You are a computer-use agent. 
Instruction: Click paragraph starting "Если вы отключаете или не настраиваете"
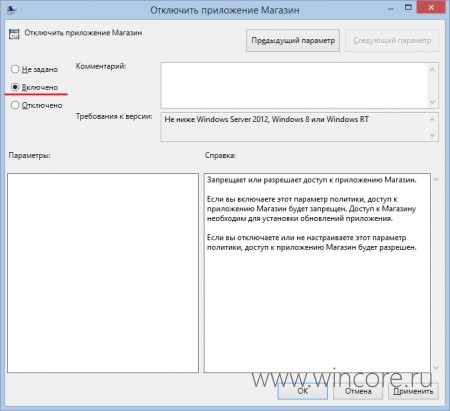click(311, 242)
